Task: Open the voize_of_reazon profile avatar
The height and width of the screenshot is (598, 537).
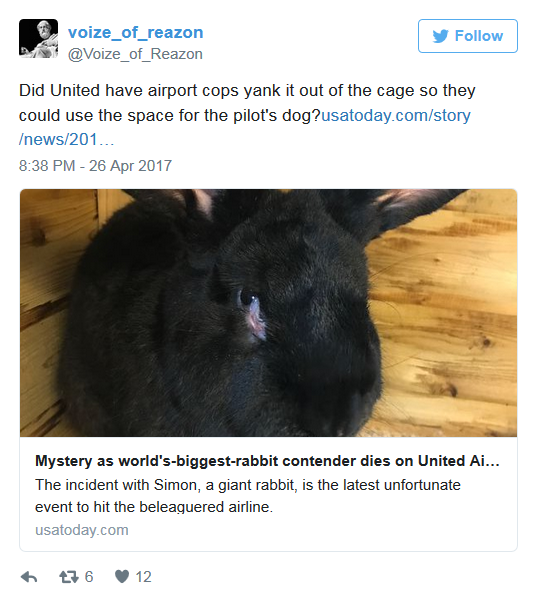Action: (39, 39)
